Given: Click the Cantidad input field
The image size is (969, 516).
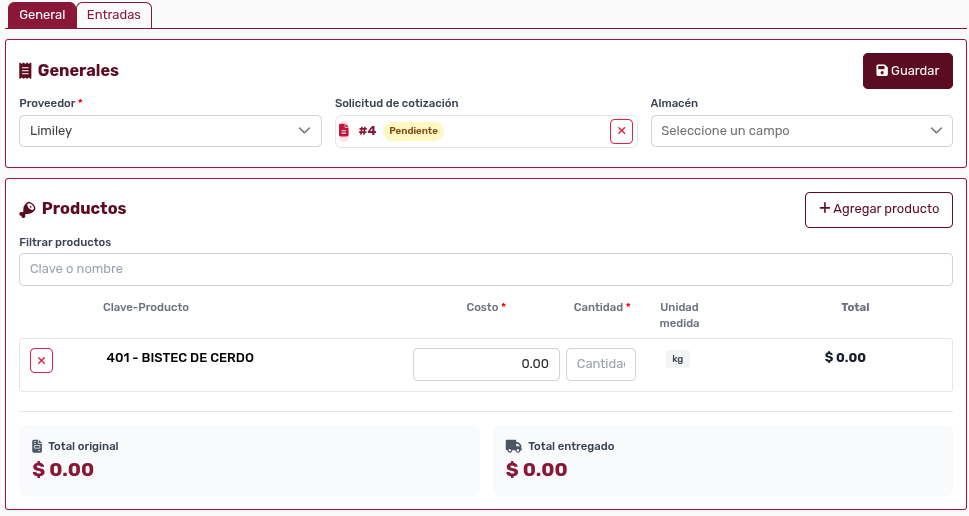Looking at the screenshot, I should 600,364.
